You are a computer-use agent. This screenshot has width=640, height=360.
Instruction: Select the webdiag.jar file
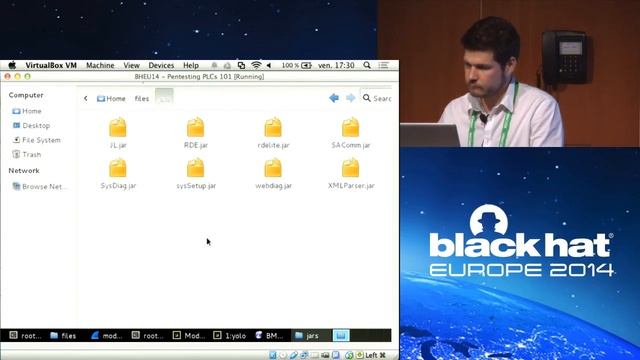pyautogui.click(x=273, y=173)
